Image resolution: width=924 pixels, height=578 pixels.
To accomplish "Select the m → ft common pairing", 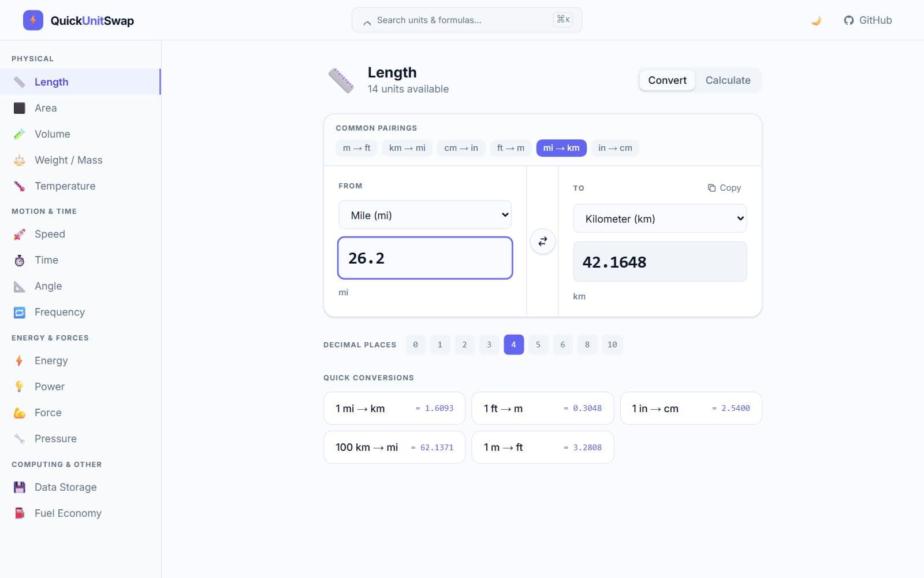I will [356, 148].
